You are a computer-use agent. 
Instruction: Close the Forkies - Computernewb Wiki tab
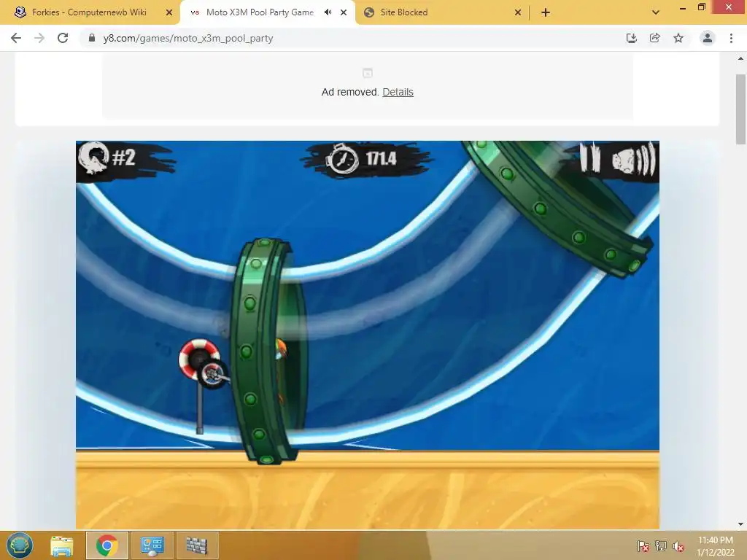pyautogui.click(x=169, y=12)
